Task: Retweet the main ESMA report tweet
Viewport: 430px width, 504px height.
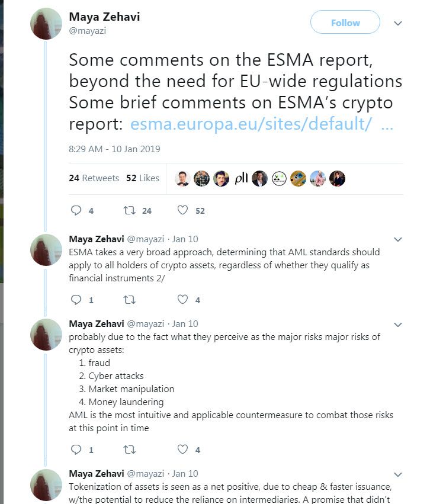Action: [x=129, y=210]
